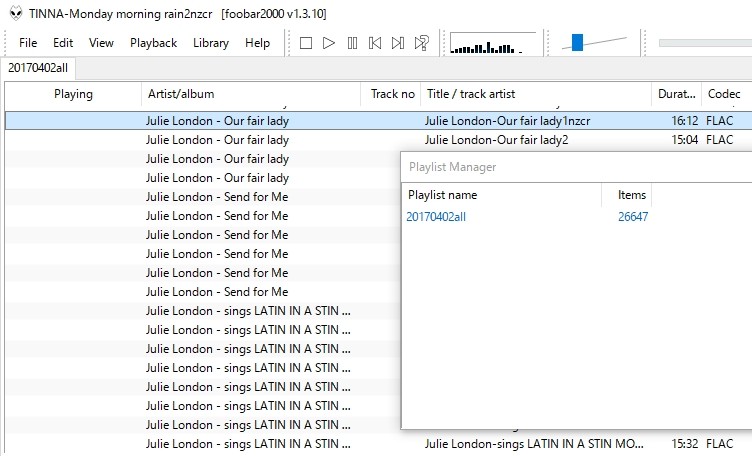Viewport: 752px width, 456px height.
Task: Click the foobar2000 alien app icon
Action: pyautogui.click(x=16, y=13)
